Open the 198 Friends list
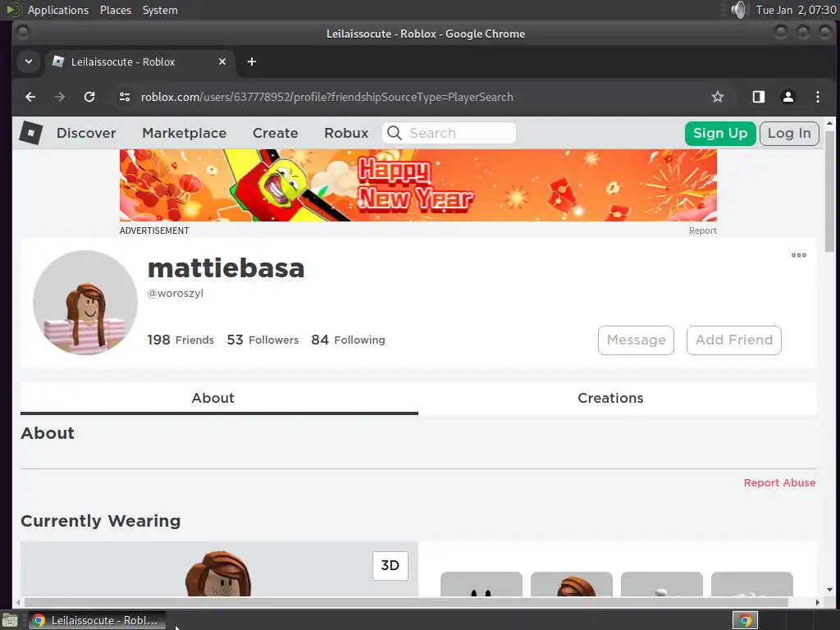Image resolution: width=840 pixels, height=630 pixels. (180, 340)
